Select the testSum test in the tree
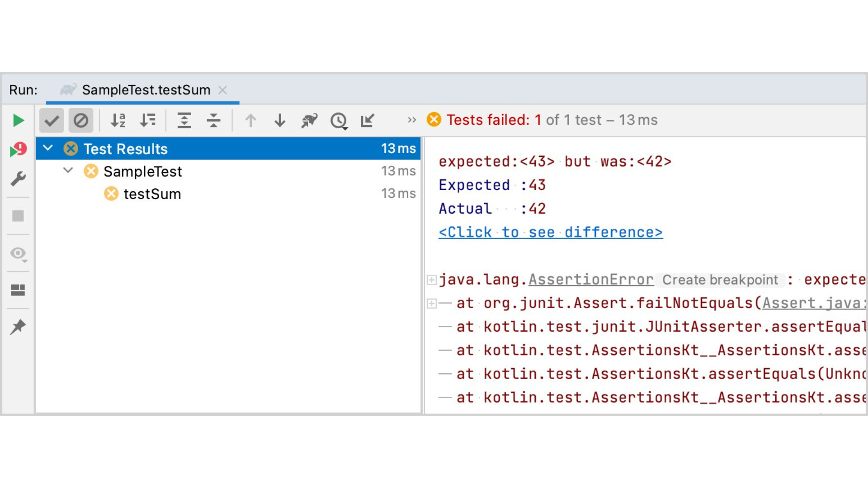This screenshot has width=868, height=488. 152,194
